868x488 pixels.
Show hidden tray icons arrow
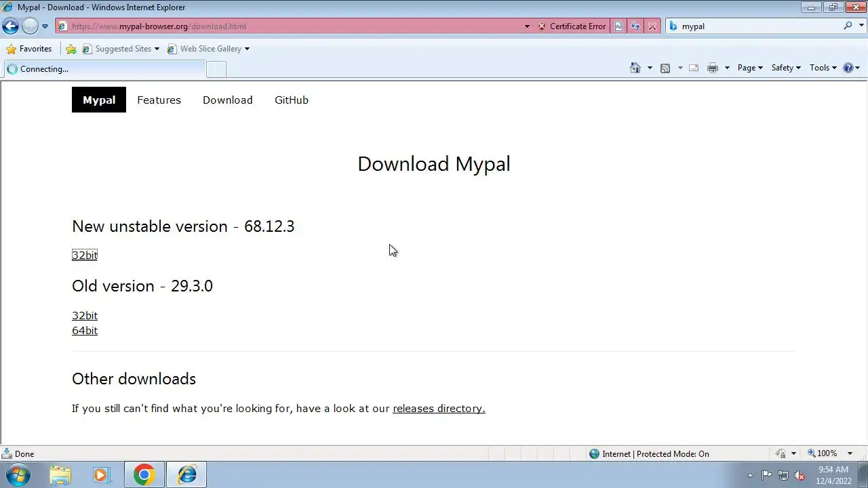click(750, 475)
